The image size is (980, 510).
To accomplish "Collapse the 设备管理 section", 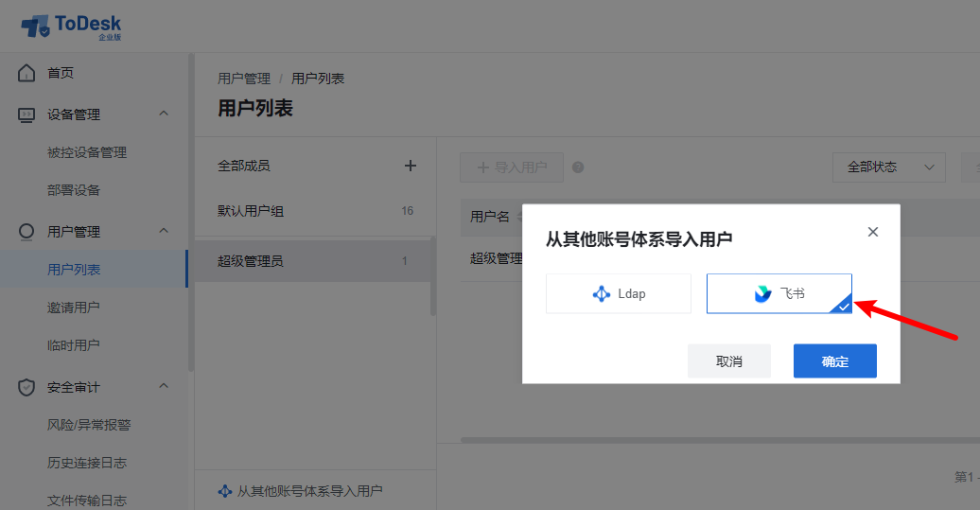I will pyautogui.click(x=164, y=114).
